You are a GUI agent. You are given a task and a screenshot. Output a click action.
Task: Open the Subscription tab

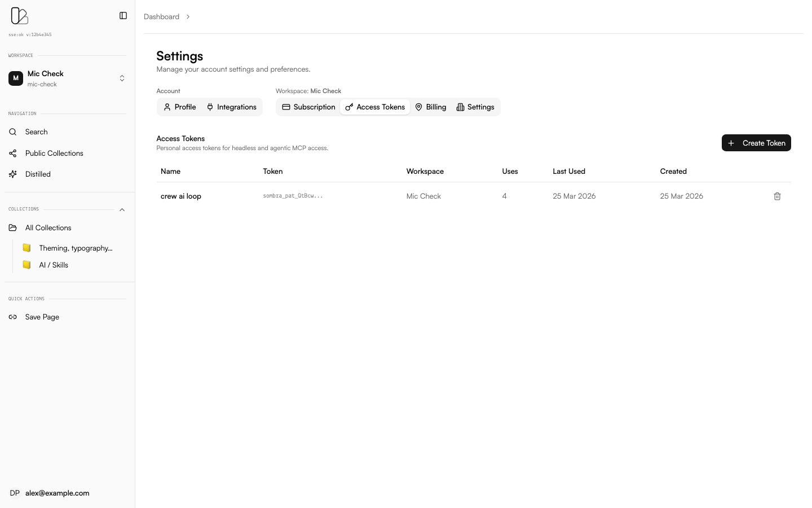[308, 107]
